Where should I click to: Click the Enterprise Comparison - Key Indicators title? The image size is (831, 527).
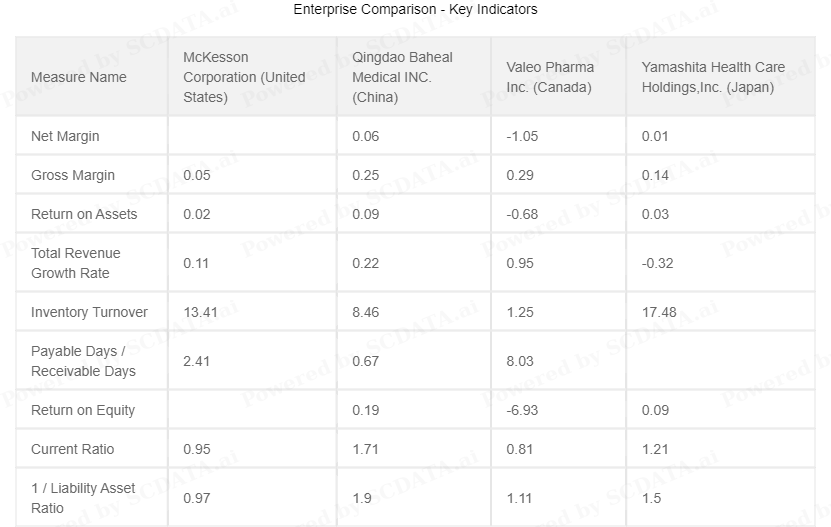pyautogui.click(x=416, y=9)
